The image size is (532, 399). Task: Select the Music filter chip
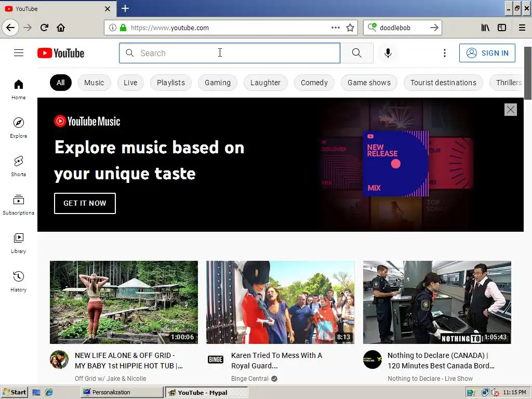point(94,83)
